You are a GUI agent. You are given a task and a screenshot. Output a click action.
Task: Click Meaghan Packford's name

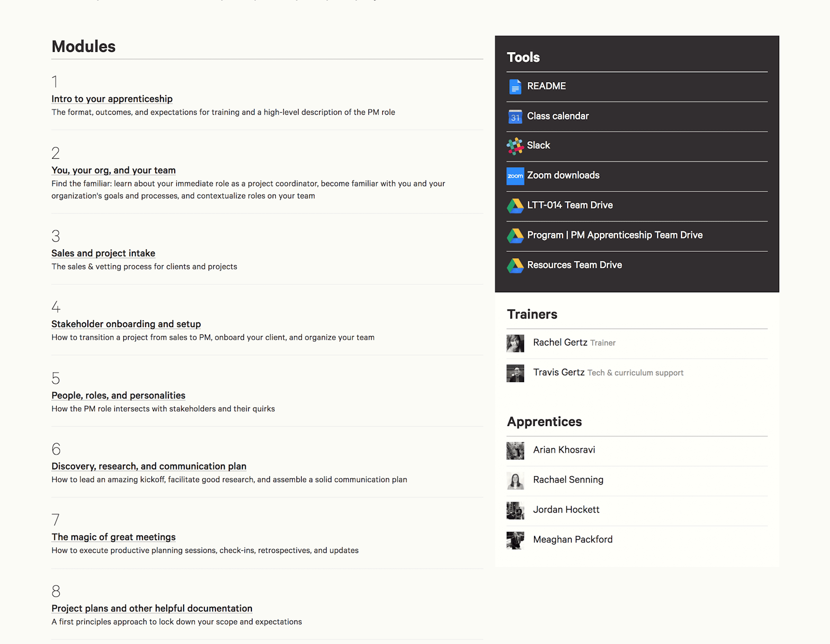click(x=573, y=540)
